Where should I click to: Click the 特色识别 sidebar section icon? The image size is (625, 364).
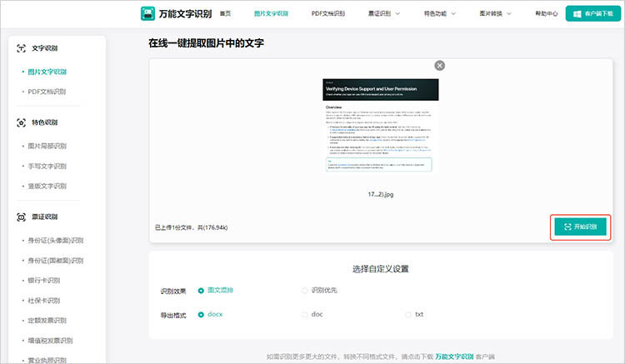pos(21,122)
